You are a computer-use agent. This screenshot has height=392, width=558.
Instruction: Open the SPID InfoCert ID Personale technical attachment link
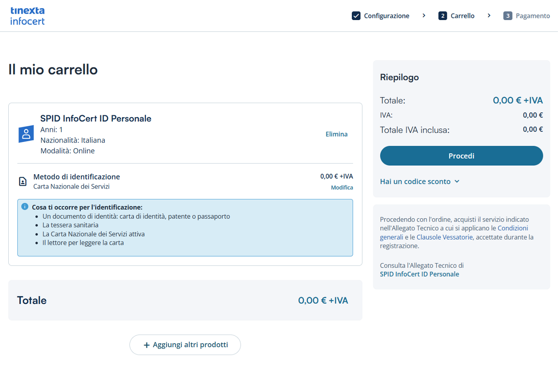[419, 274]
